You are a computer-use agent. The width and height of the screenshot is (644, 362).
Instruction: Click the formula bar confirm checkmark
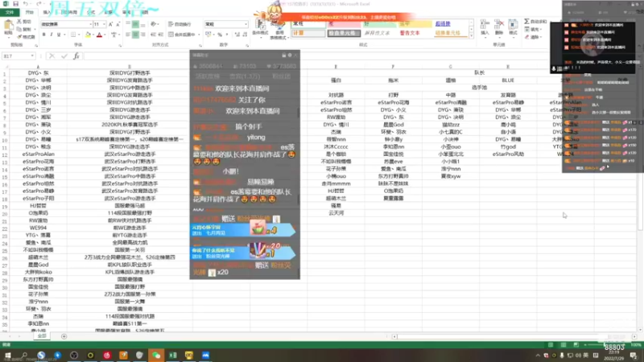[x=64, y=56]
